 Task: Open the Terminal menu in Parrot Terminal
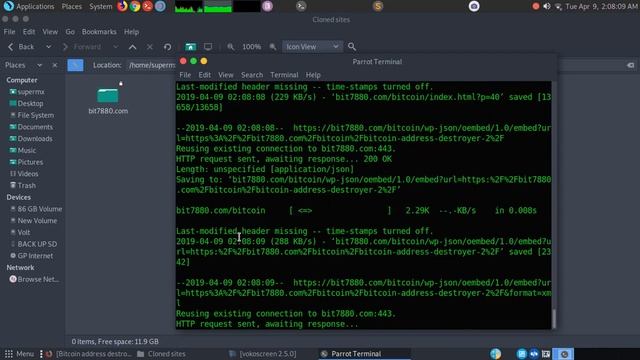tap(284, 75)
